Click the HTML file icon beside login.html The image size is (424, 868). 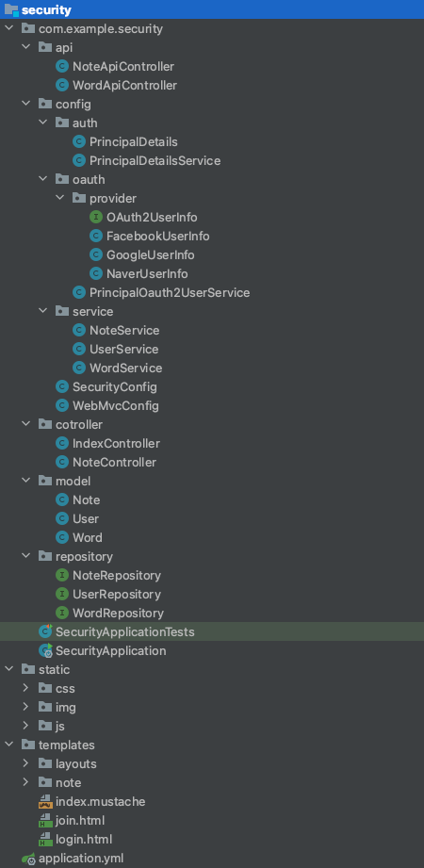tap(45, 839)
